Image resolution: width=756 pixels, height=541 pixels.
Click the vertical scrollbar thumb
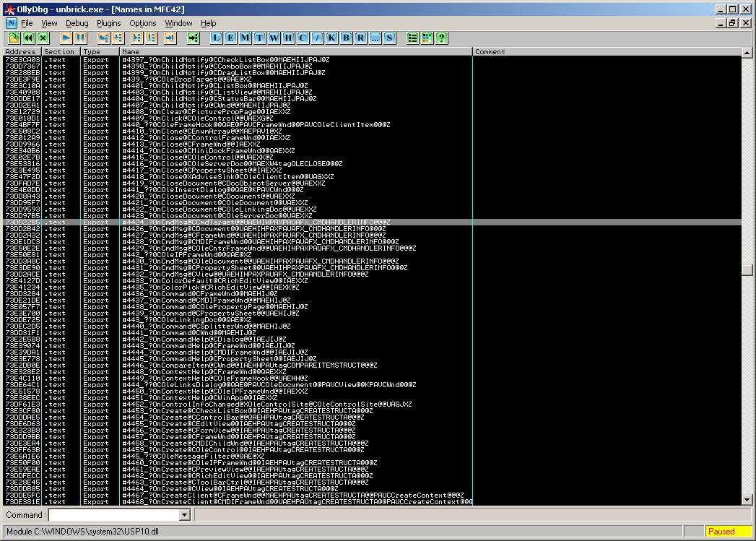tap(747, 269)
